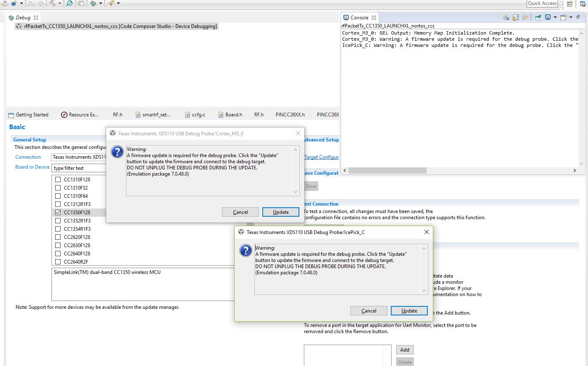Check the CC1310F64 device checkbox

pyautogui.click(x=58, y=196)
